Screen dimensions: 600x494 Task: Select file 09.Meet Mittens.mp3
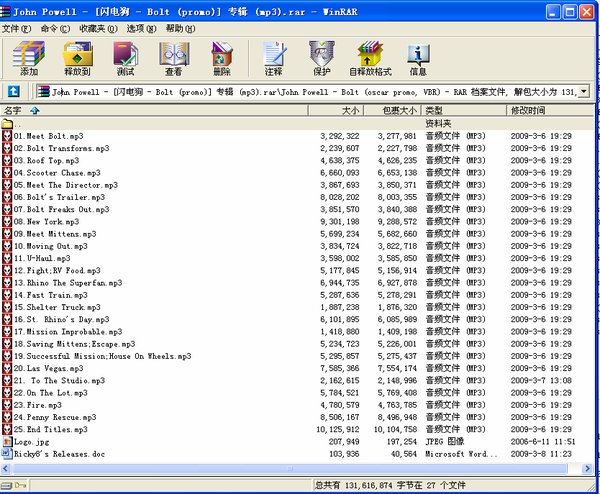coord(55,234)
